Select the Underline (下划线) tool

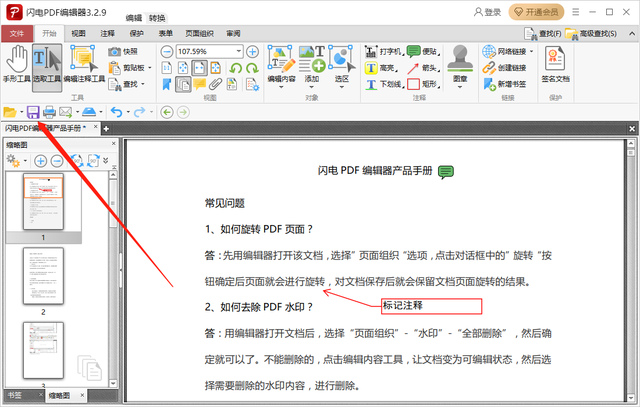(384, 84)
